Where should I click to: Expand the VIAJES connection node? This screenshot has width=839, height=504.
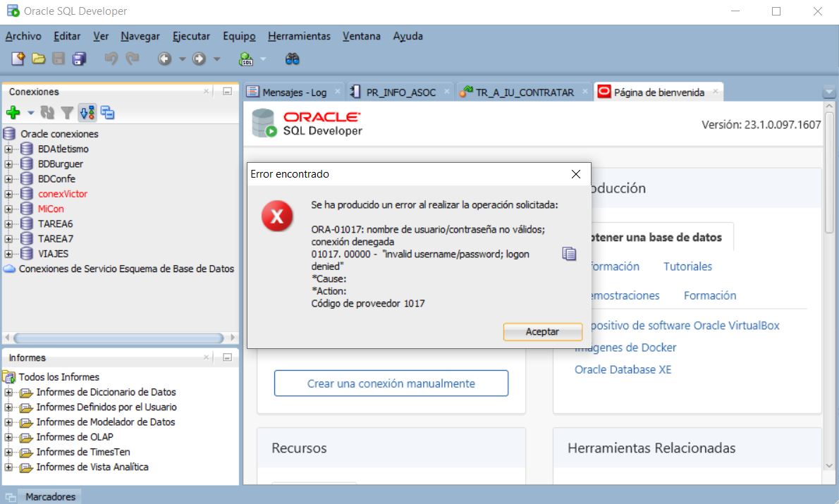[8, 254]
